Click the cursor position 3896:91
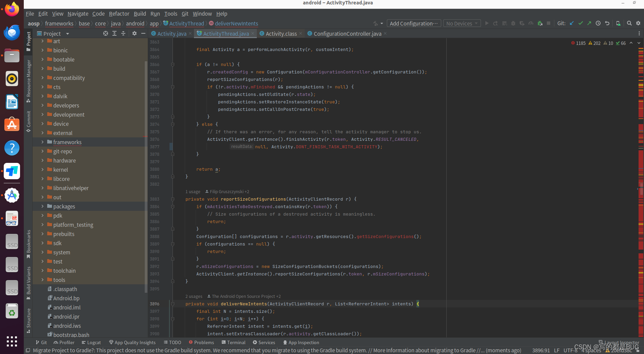Image resolution: width=644 pixels, height=354 pixels. coord(541,350)
